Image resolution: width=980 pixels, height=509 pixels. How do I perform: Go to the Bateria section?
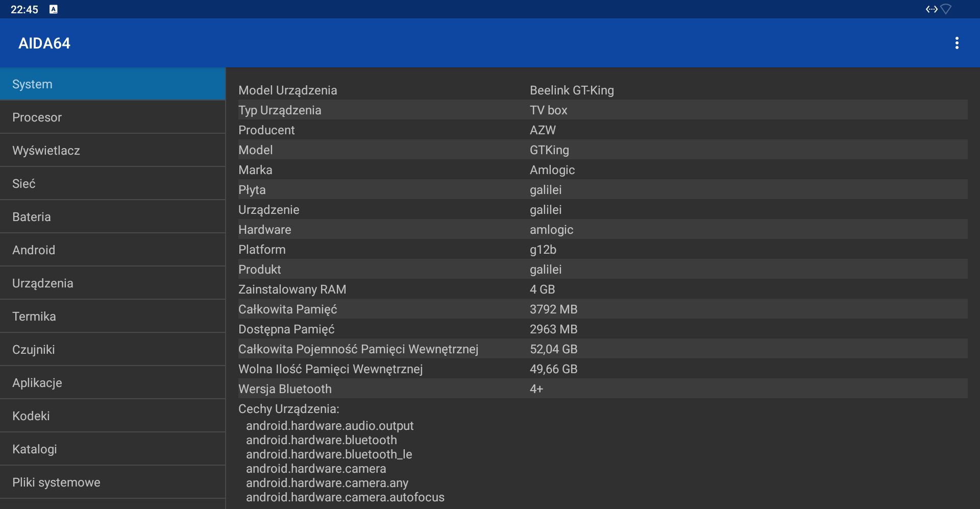click(112, 217)
